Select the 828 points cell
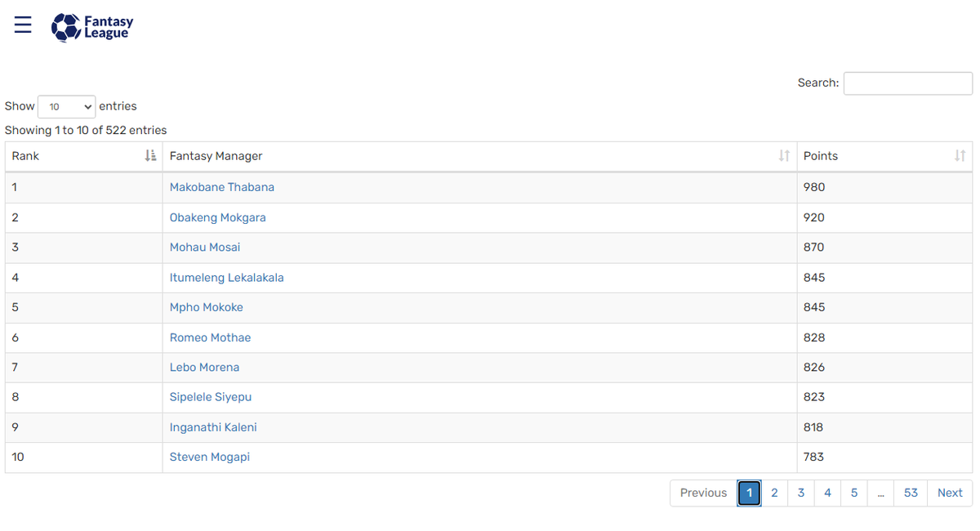This screenshot has width=980, height=531. pyautogui.click(x=884, y=337)
